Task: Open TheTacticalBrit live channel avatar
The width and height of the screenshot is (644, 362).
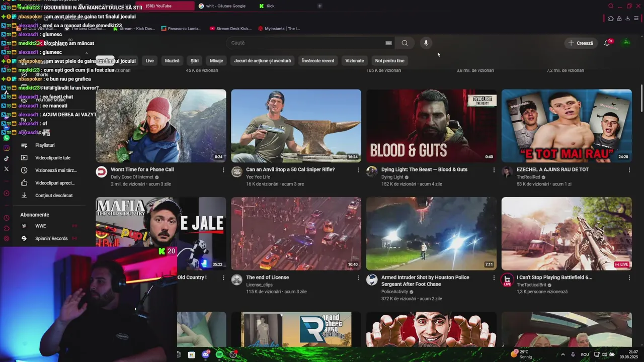Action: (507, 280)
